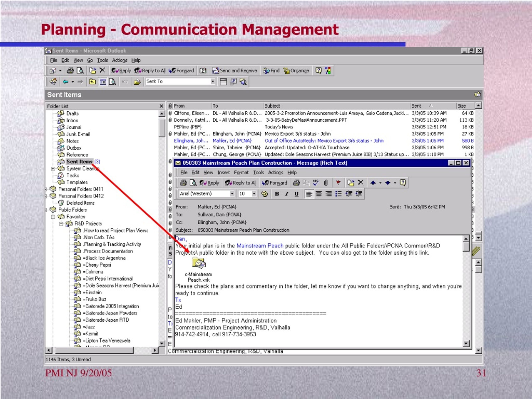Click the Spelling ABC check icon in message window
The image size is (532, 399).
click(316, 182)
